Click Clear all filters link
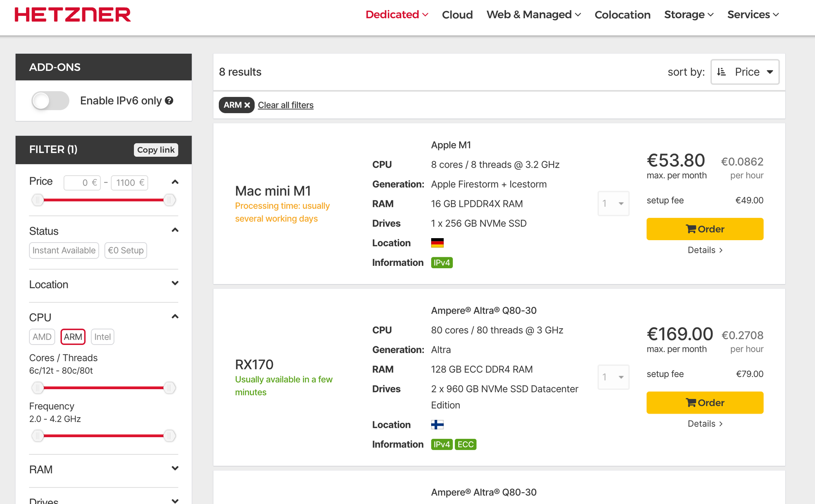The height and width of the screenshot is (504, 815). [x=286, y=105]
